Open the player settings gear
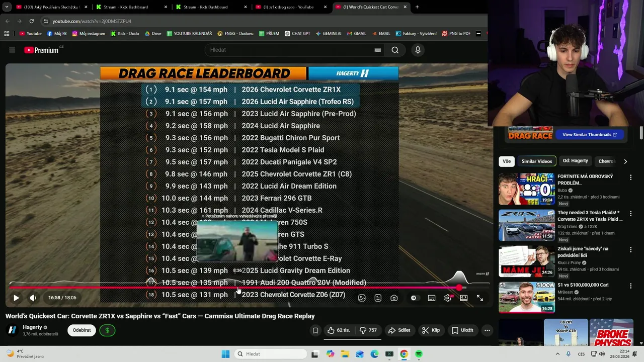The height and width of the screenshot is (362, 644). pos(448,298)
